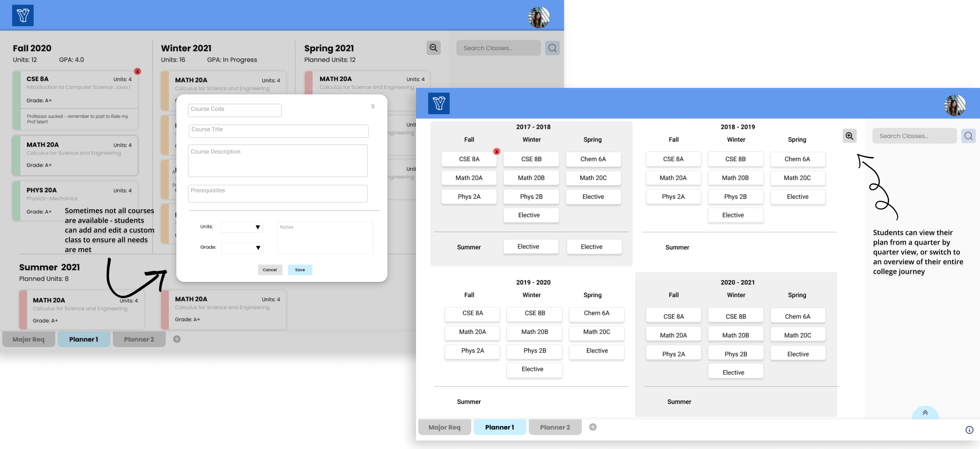980x449 pixels.
Task: Click the Winter 2021 heading in back window
Action: click(186, 48)
